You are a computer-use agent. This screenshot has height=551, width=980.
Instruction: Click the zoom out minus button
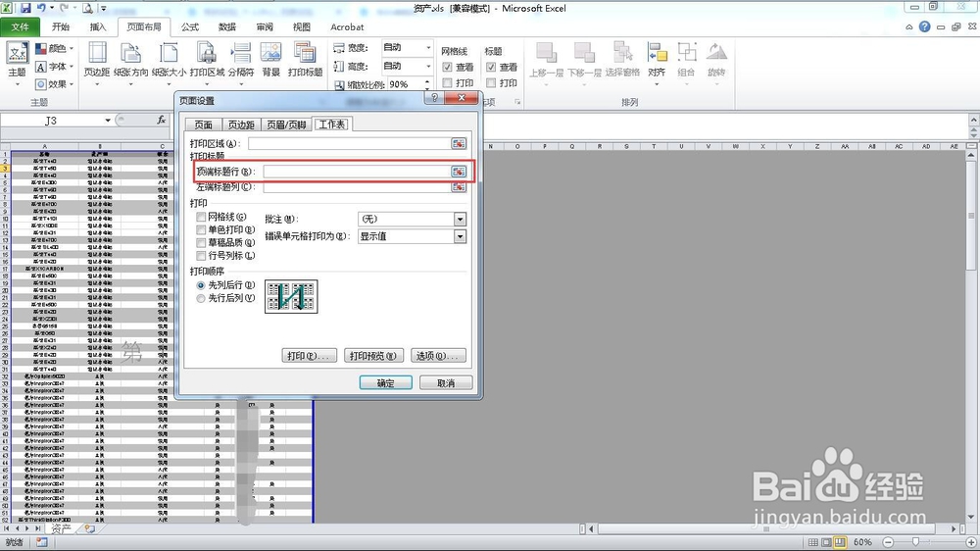[888, 542]
